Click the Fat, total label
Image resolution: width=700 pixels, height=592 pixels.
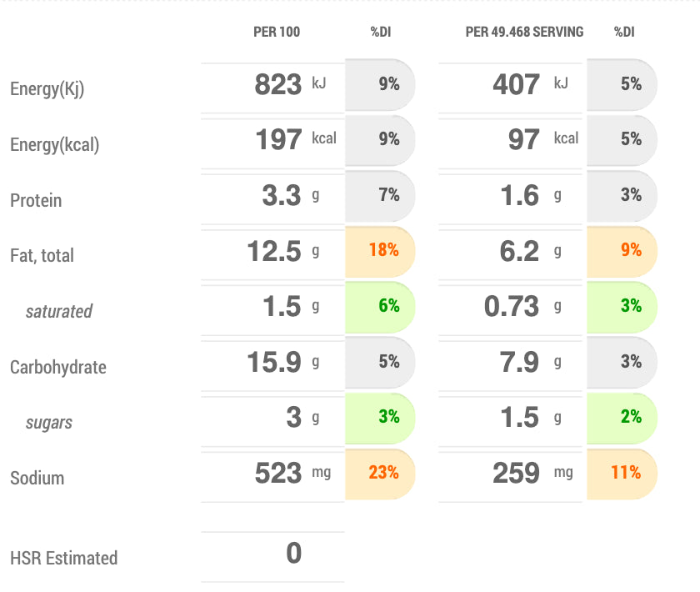(42, 256)
